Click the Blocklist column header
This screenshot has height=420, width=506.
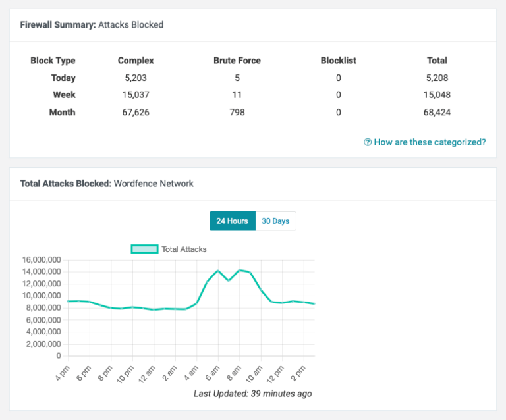[x=338, y=61]
